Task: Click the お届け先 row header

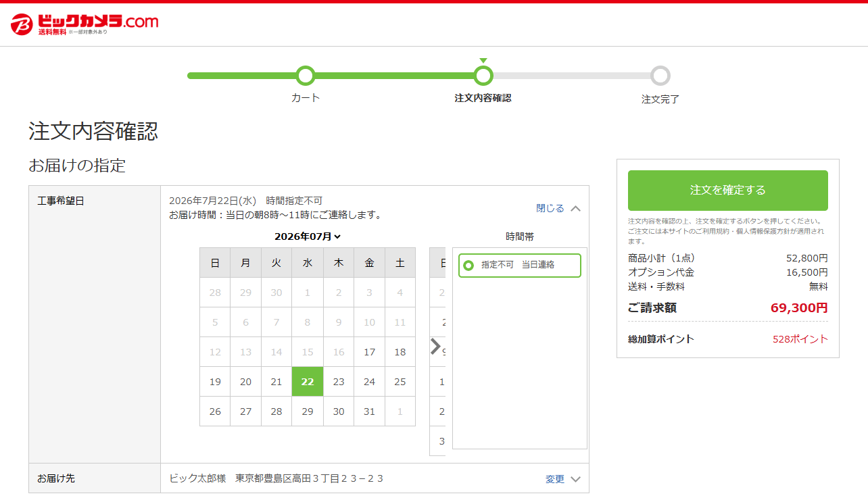Action: (95, 478)
